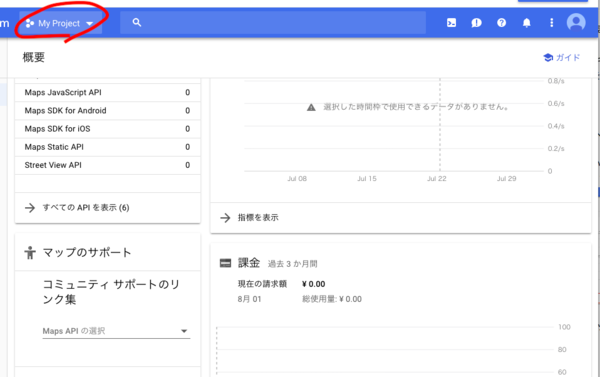Click the graduation cap guide icon
The image size is (600, 377).
[x=548, y=57]
